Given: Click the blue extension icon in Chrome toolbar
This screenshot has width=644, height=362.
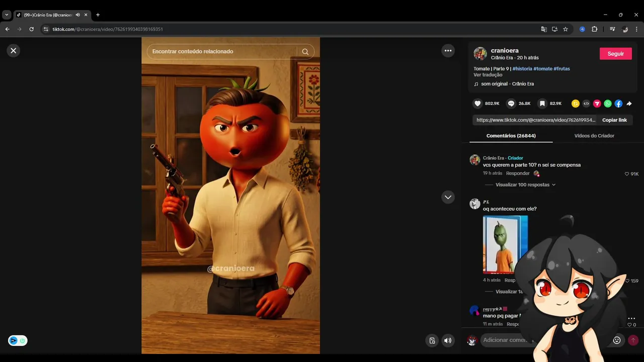Looking at the screenshot, I should click(x=582, y=29).
